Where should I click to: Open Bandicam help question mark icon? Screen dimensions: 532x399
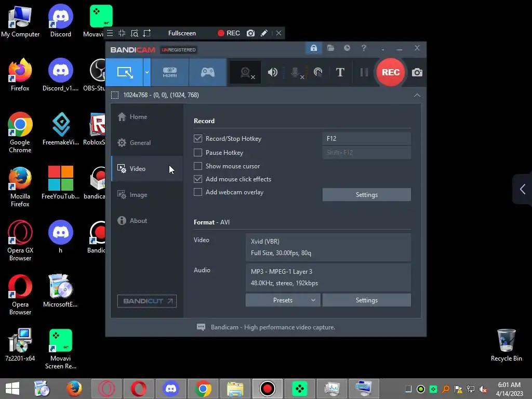click(364, 48)
